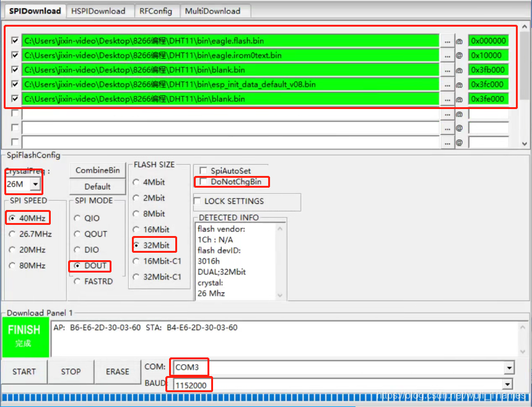Click the file list scrollbar up arrow

[525, 26]
